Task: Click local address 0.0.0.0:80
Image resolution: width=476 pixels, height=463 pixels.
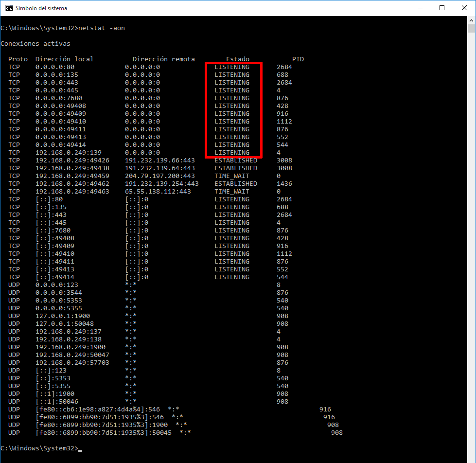Action: tap(55, 67)
